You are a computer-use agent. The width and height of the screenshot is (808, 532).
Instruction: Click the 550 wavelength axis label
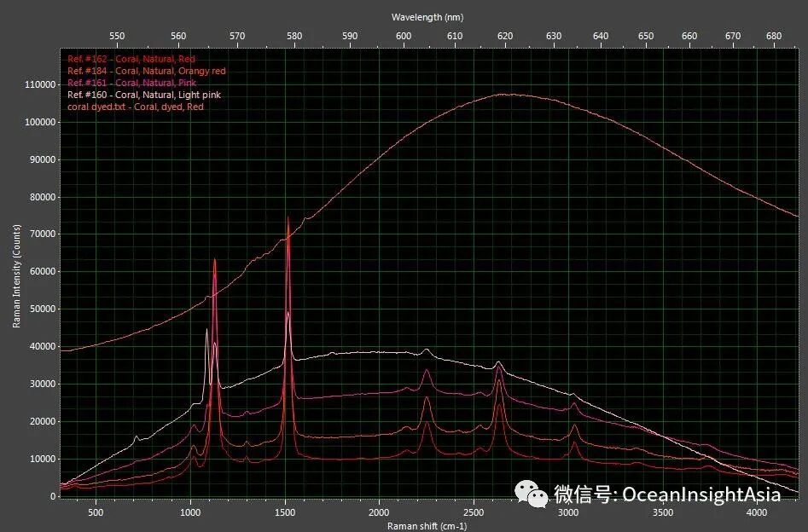[x=117, y=36]
